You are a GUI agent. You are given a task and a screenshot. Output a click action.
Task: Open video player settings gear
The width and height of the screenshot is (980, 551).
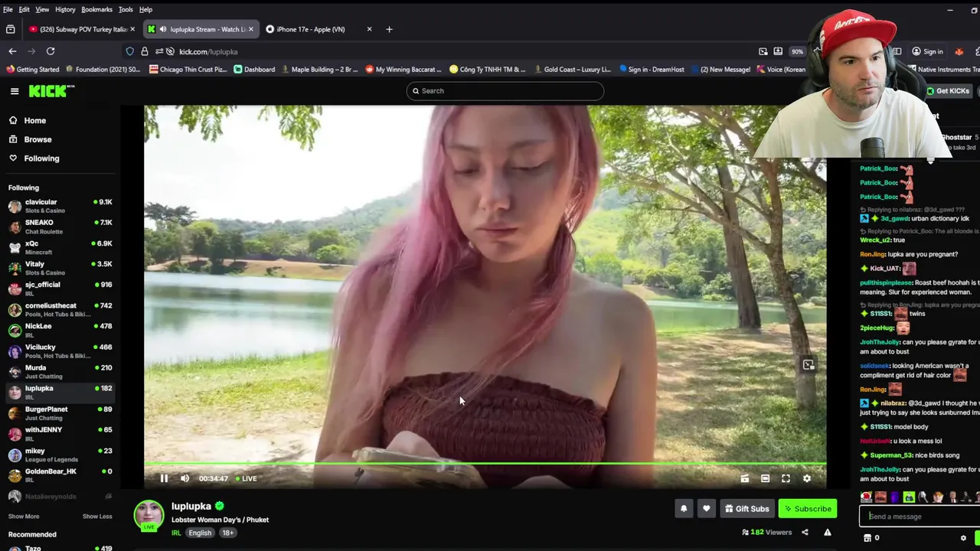807,478
